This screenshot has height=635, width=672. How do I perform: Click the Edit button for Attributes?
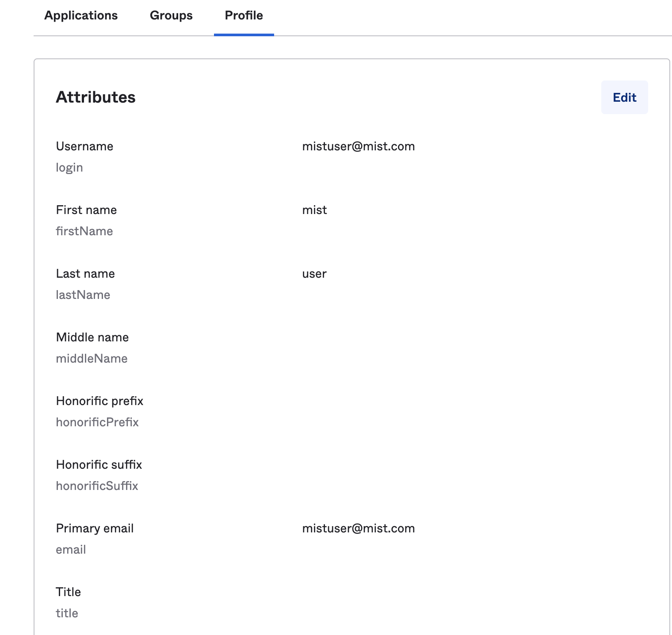click(x=624, y=97)
